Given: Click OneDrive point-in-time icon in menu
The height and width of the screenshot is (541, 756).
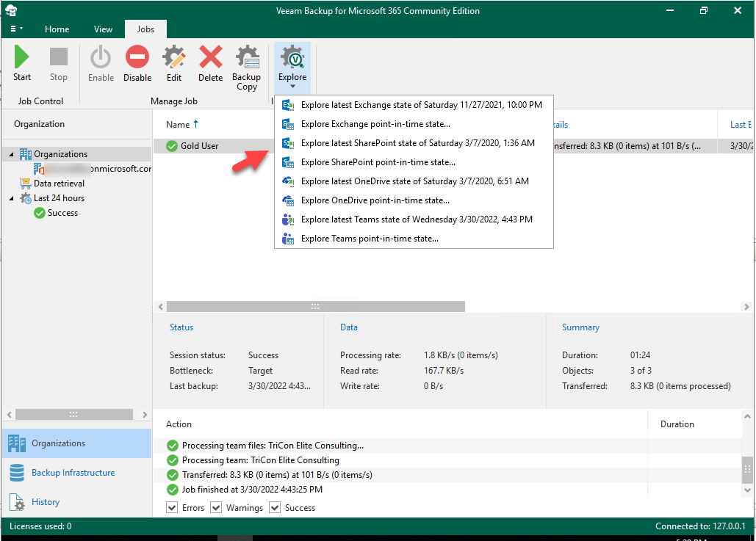Looking at the screenshot, I should click(288, 200).
